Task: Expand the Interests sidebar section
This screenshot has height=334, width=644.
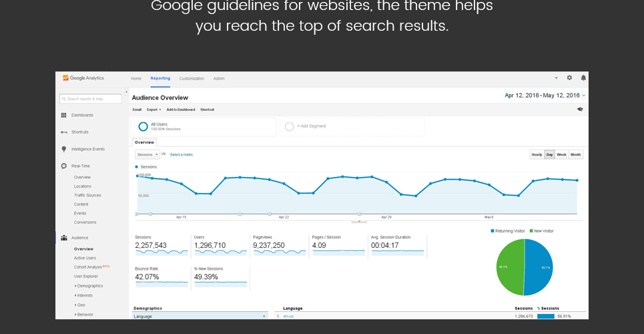Action: (84, 295)
